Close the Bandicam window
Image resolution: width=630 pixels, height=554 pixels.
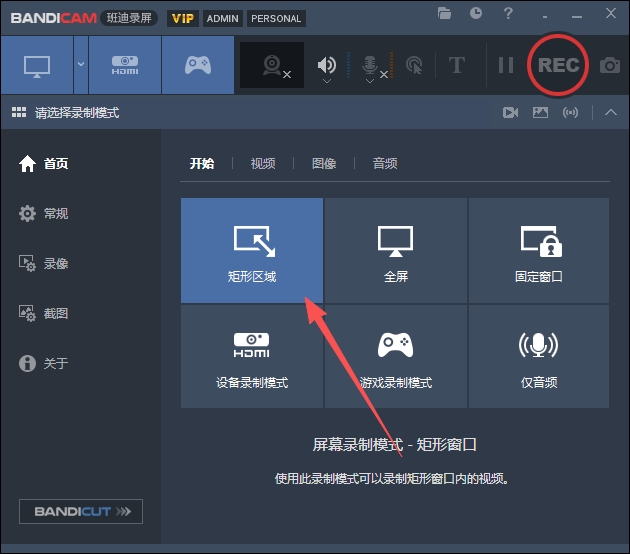pyautogui.click(x=611, y=13)
